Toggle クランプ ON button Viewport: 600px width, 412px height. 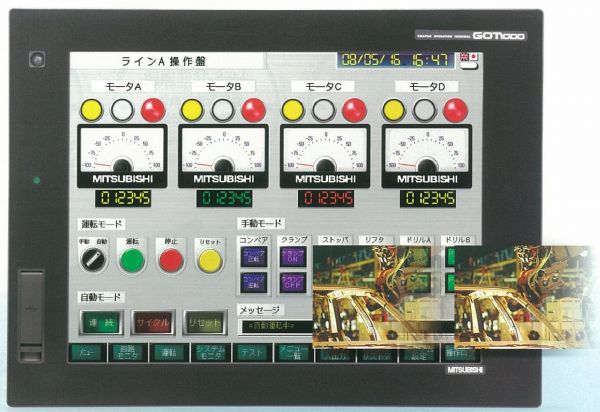point(293,256)
